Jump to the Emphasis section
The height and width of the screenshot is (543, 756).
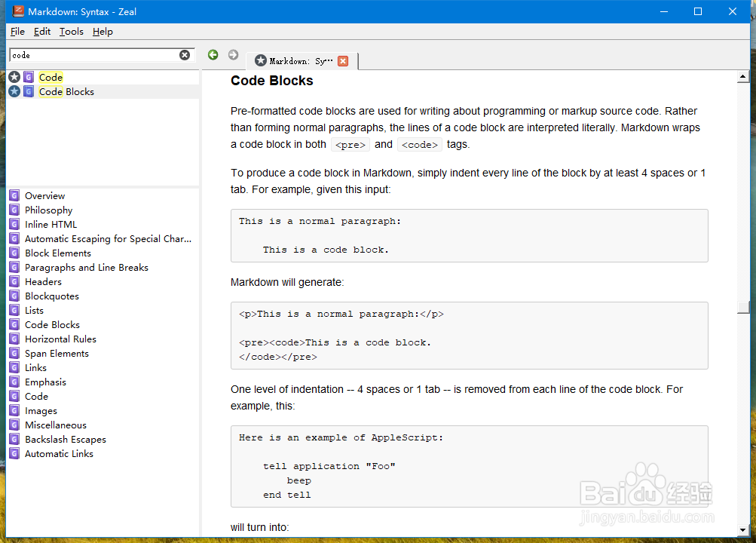45,382
